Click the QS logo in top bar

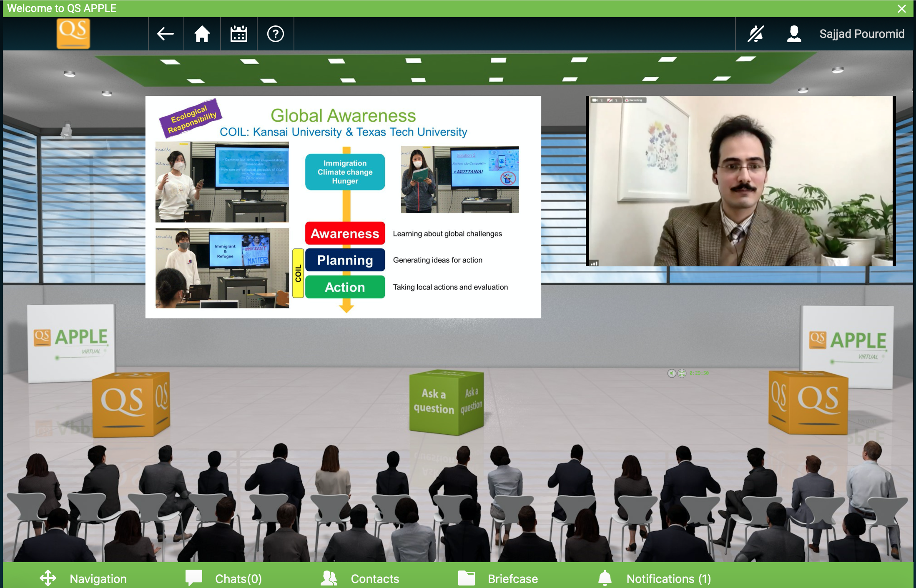[73, 33]
